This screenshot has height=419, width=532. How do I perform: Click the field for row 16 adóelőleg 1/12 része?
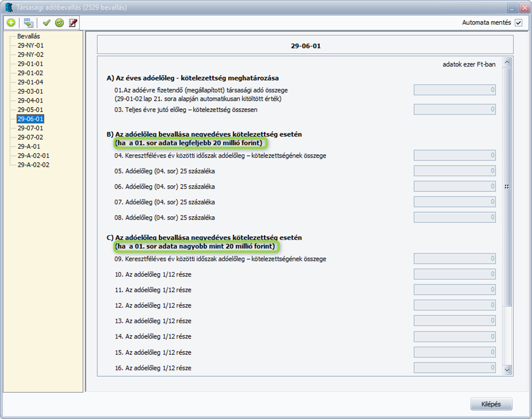[x=455, y=367]
